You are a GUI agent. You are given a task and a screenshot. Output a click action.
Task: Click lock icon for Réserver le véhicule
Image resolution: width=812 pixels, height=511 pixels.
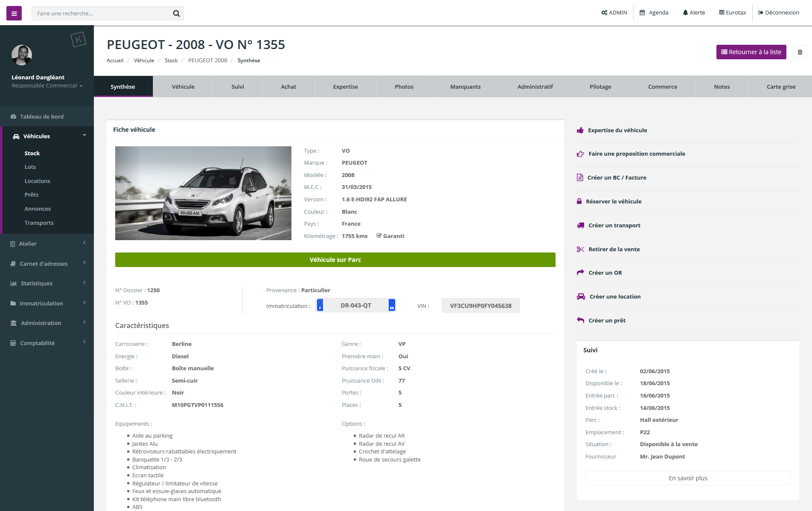(579, 201)
